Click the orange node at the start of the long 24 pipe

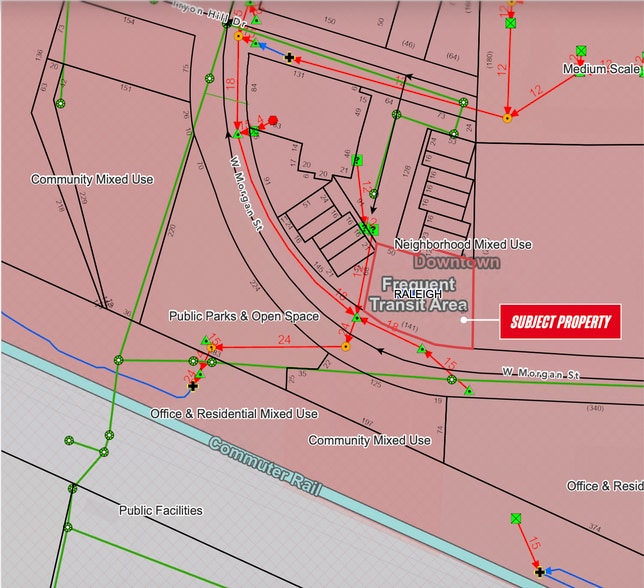click(346, 347)
